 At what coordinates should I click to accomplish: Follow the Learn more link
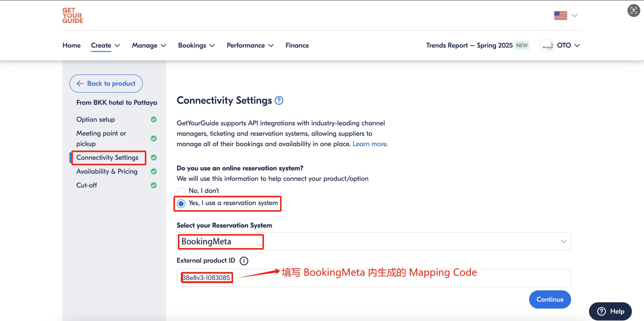370,144
